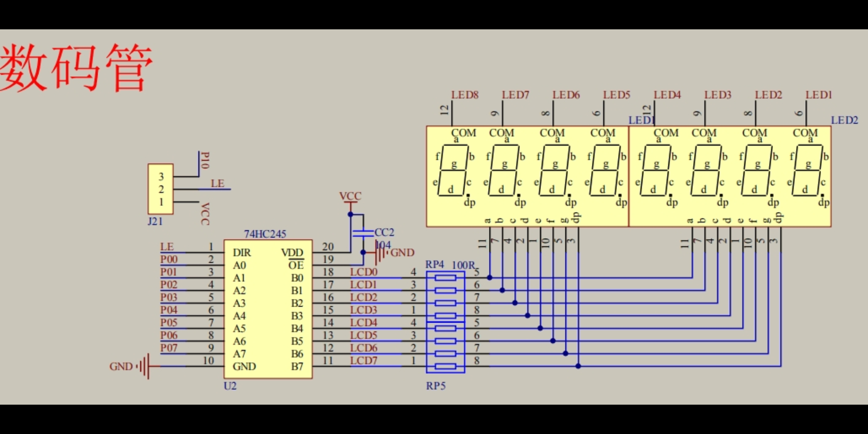Select the A7 pin label on U2

tap(239, 354)
